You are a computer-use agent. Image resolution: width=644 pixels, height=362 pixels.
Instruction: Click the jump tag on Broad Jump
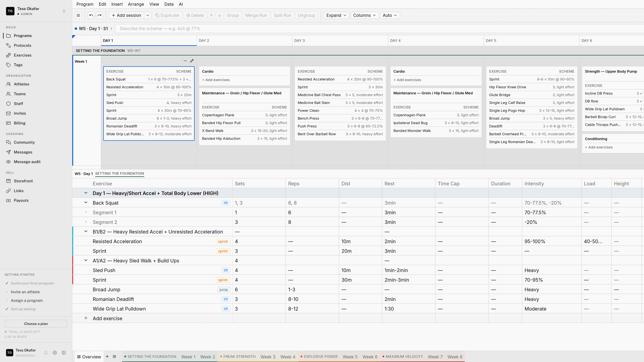(224, 289)
